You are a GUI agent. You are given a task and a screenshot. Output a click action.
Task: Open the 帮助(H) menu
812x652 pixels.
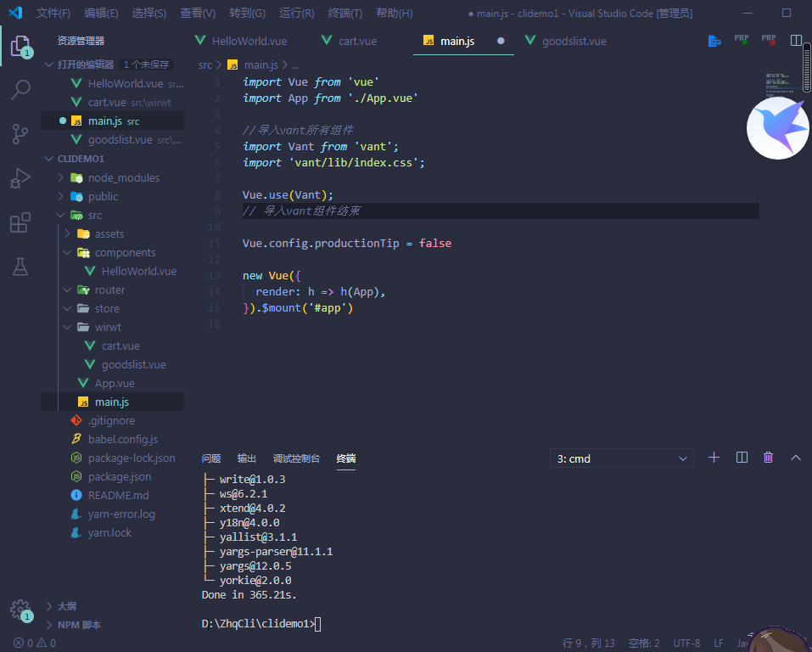395,13
